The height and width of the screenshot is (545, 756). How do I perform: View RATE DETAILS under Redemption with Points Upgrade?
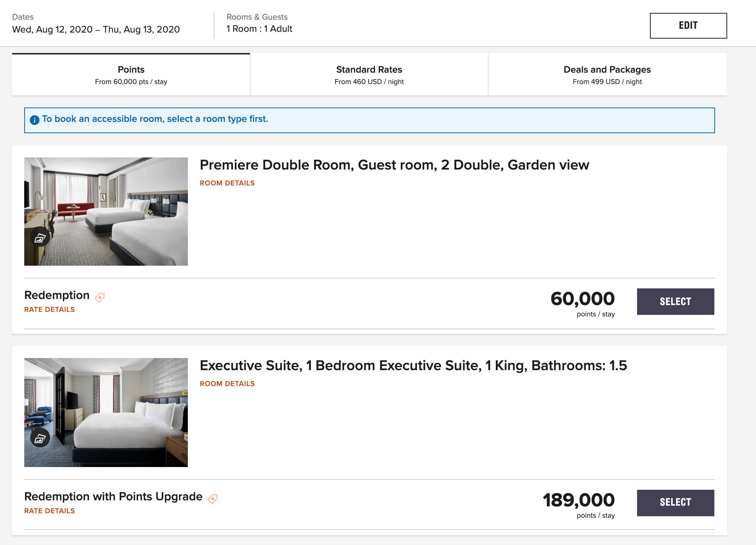[x=50, y=511]
